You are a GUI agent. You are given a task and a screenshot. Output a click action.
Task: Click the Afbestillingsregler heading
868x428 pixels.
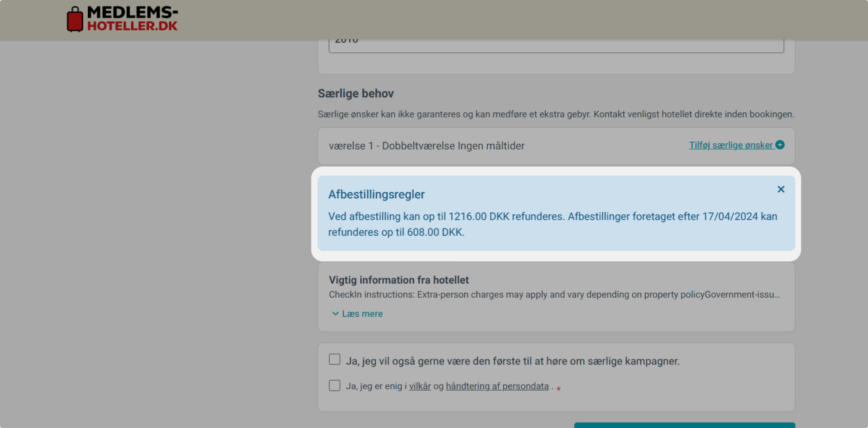point(376,195)
